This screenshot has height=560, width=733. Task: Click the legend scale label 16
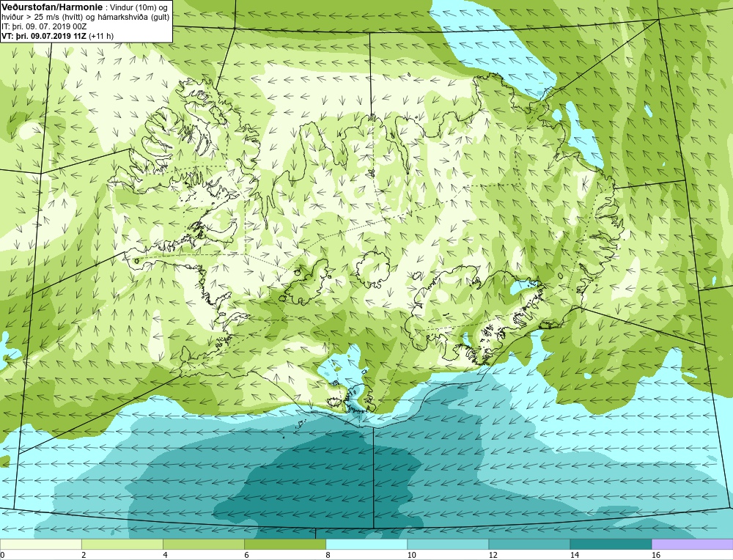point(656,555)
